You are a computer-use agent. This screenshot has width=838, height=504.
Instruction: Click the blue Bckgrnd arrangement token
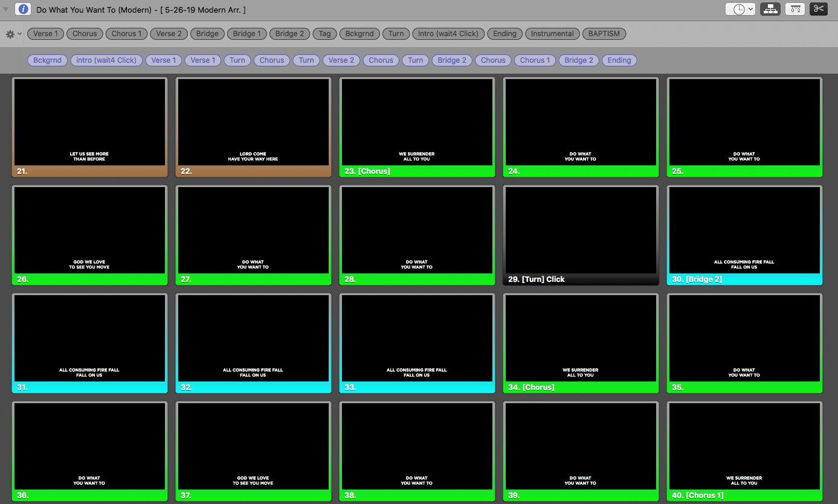tap(47, 60)
